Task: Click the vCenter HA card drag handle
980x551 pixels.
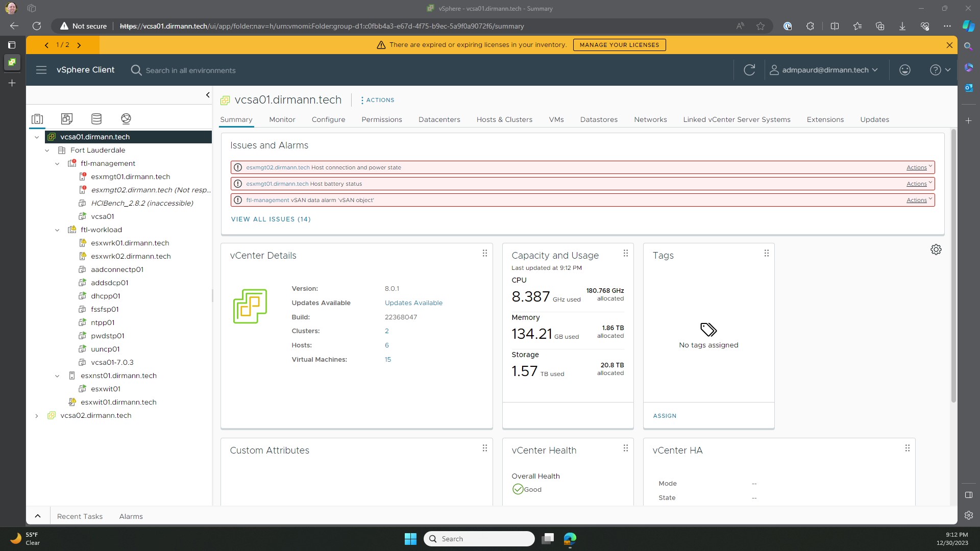Action: point(908,448)
